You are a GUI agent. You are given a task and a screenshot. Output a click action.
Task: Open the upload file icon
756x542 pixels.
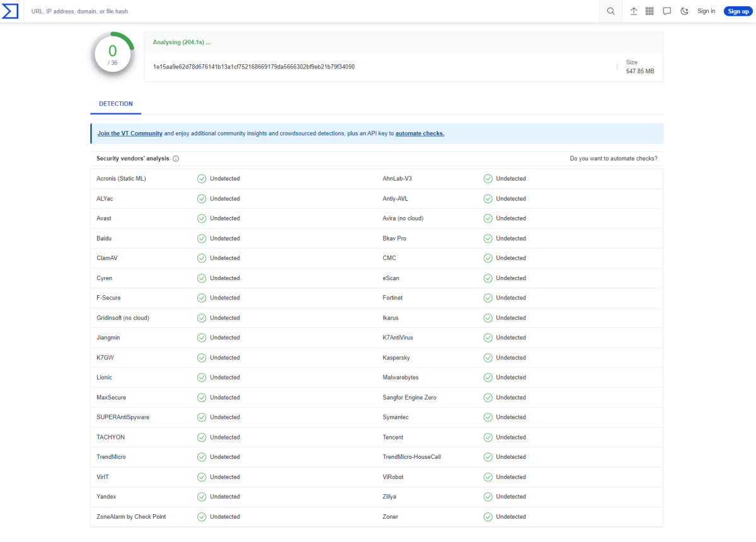634,11
